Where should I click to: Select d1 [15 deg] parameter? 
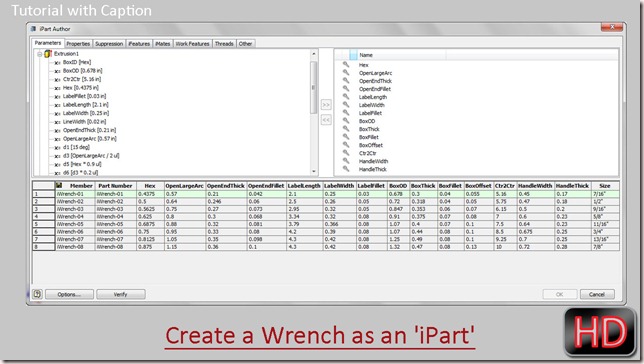coord(76,147)
